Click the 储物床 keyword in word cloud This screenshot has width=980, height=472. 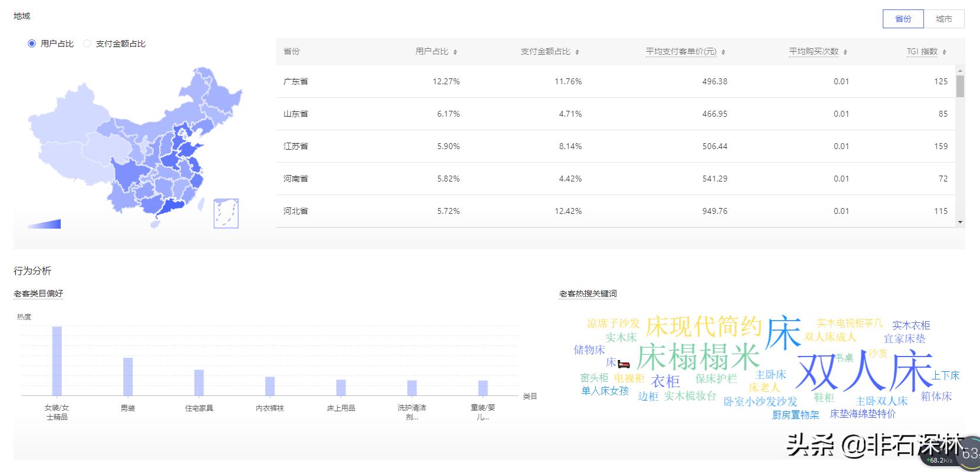(589, 349)
